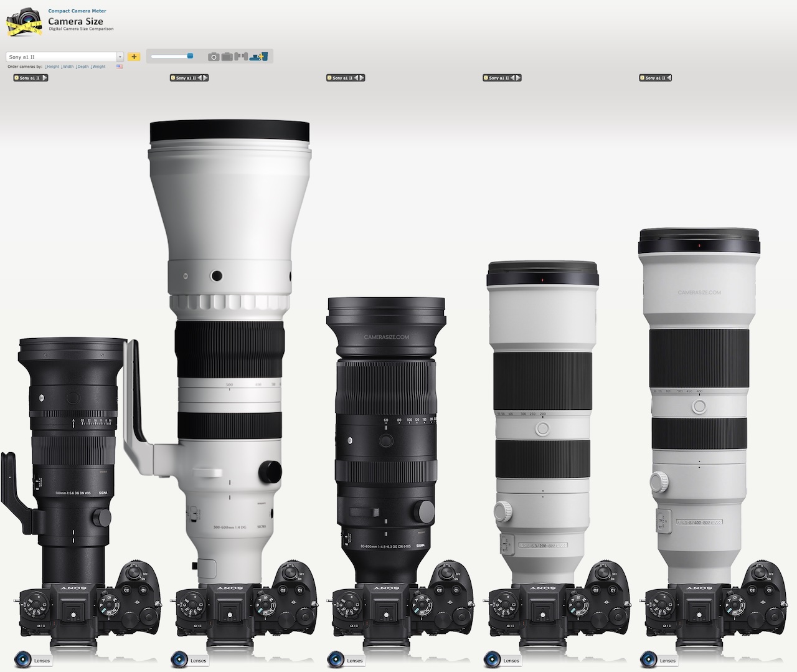Click the Sony a1 II label above Sigma 500mm
Screen dimensions: 797x672
tap(29, 78)
